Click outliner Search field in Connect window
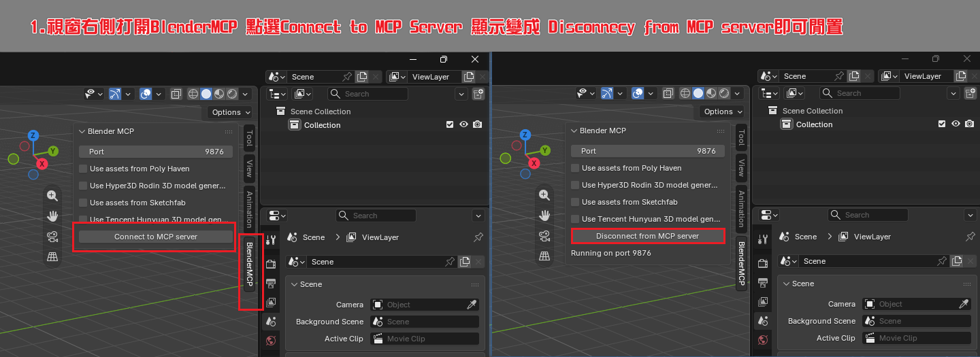The width and height of the screenshot is (980, 357). point(368,94)
